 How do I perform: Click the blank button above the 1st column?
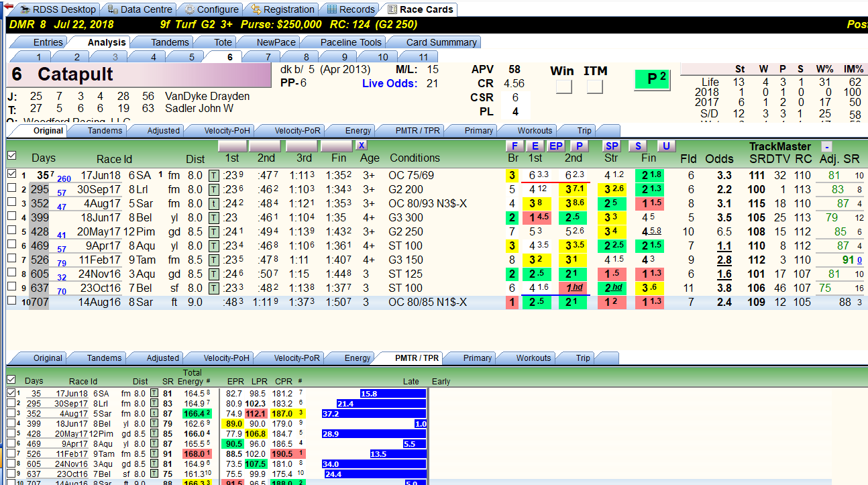(232, 146)
